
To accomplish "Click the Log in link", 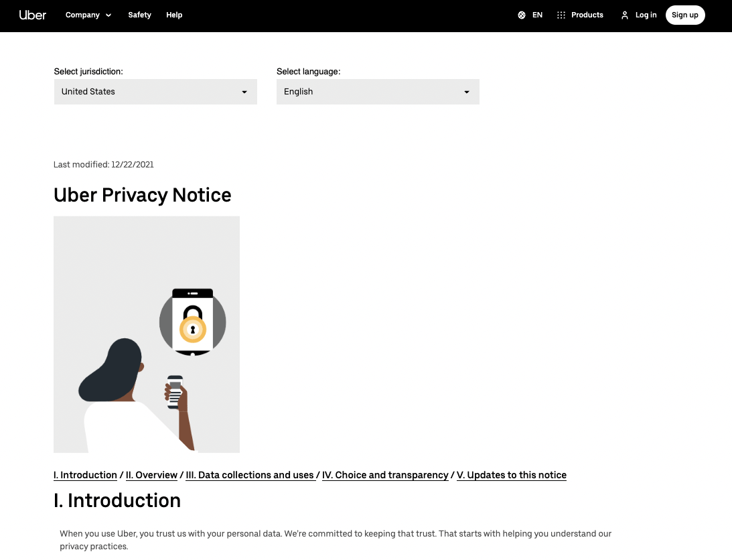I will click(x=646, y=15).
